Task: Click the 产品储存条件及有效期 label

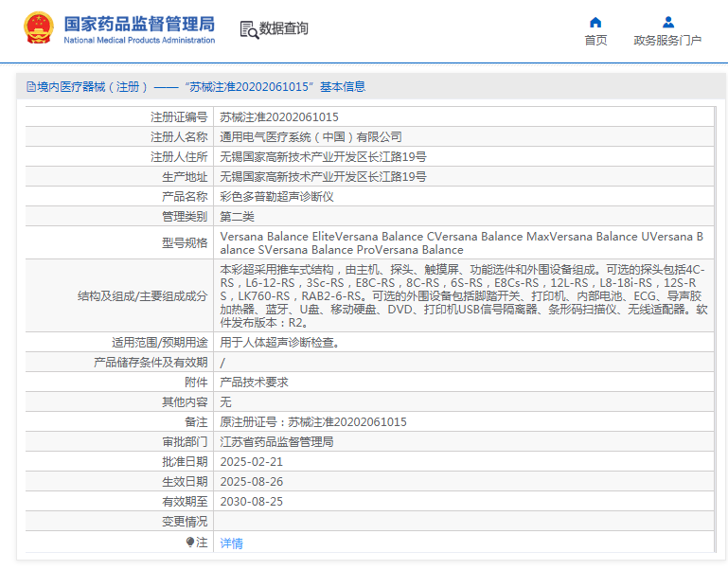Action: (151, 363)
